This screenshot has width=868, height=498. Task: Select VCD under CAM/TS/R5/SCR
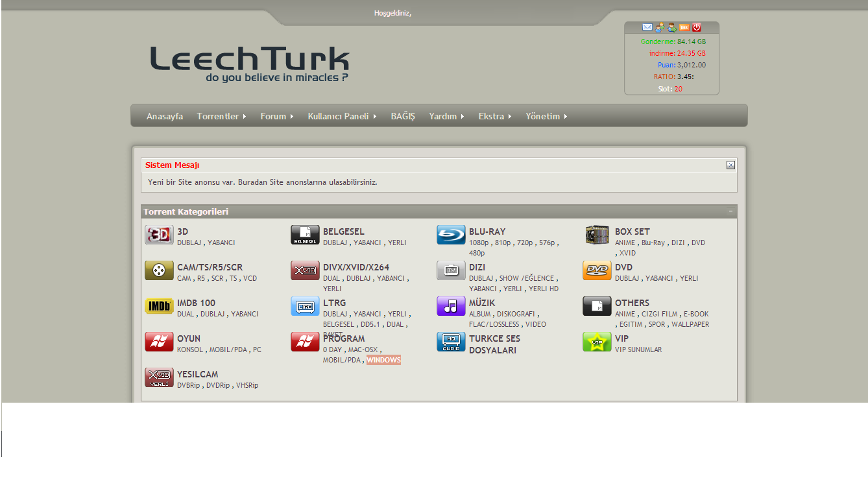[x=250, y=278]
